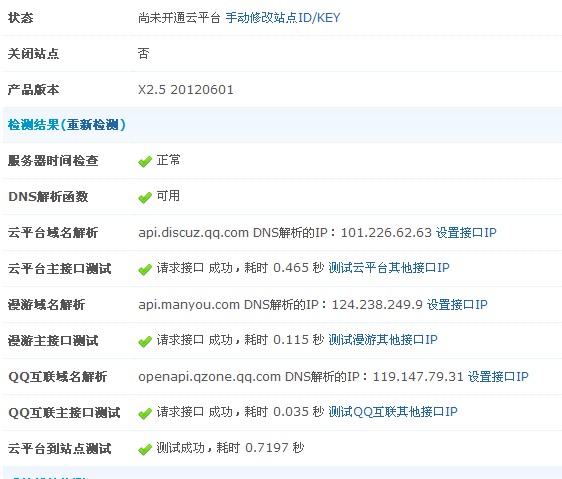This screenshot has width=562, height=479.
Task: Select IP text 124.238.249.9
Action: 377,305
